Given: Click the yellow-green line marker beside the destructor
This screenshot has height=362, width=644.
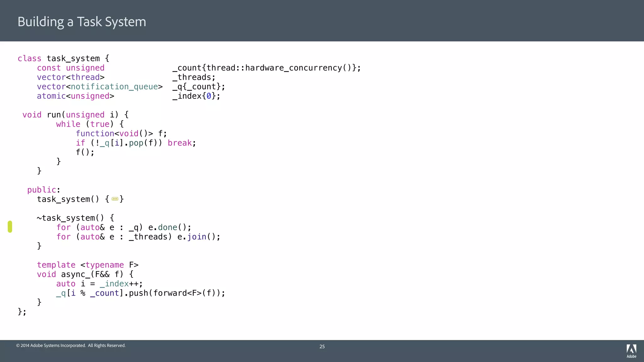Looking at the screenshot, I should pos(10,227).
